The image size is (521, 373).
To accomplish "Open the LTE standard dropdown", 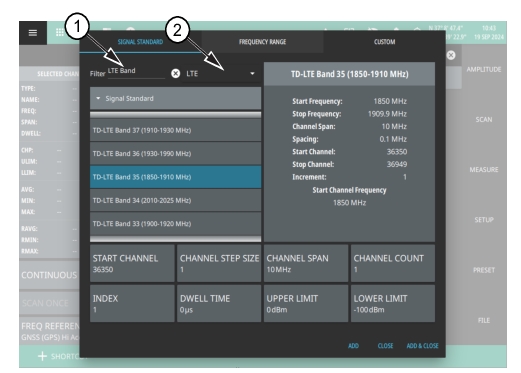I will click(221, 74).
